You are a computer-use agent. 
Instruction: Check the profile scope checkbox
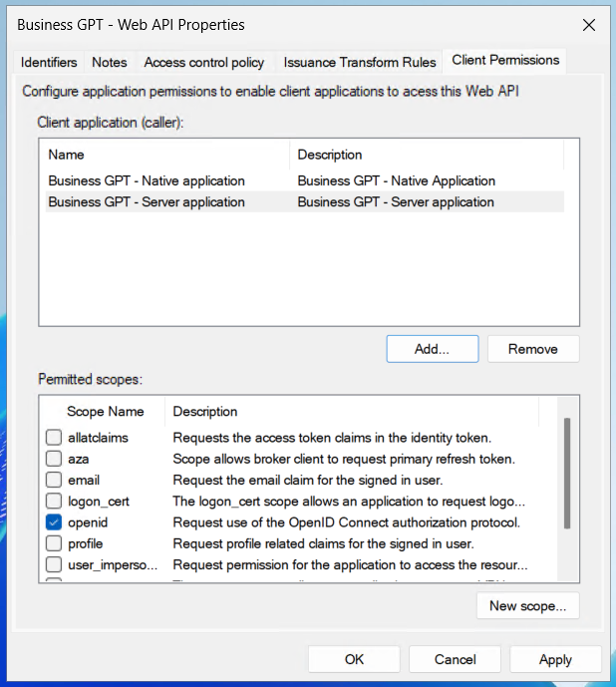pos(54,543)
